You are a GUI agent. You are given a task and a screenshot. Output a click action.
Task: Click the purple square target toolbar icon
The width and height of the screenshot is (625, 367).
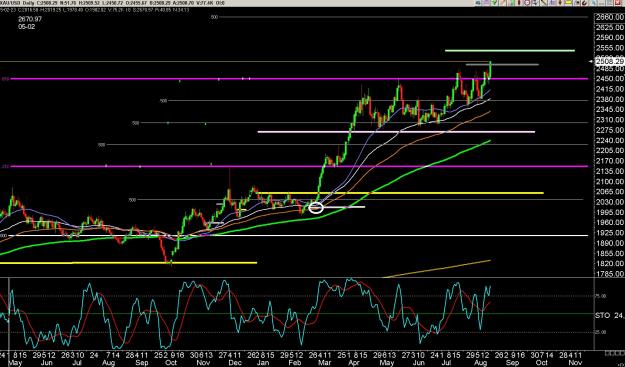point(527,2)
